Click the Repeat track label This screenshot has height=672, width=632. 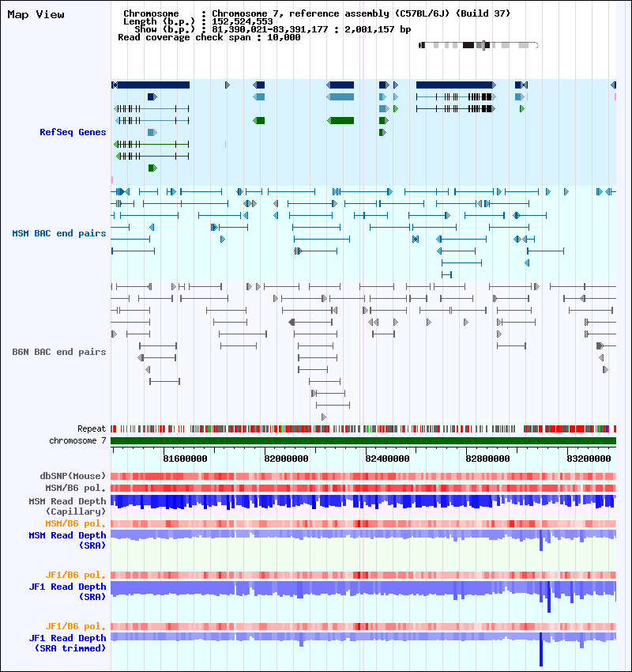92,428
